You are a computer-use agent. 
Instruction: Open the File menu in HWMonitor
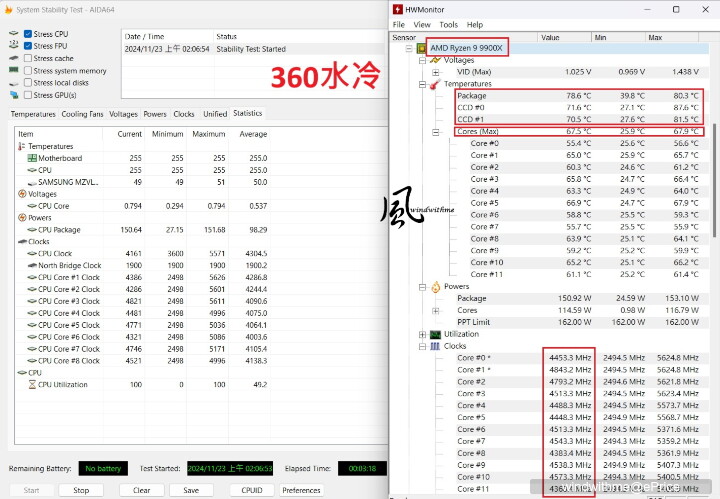[399, 25]
